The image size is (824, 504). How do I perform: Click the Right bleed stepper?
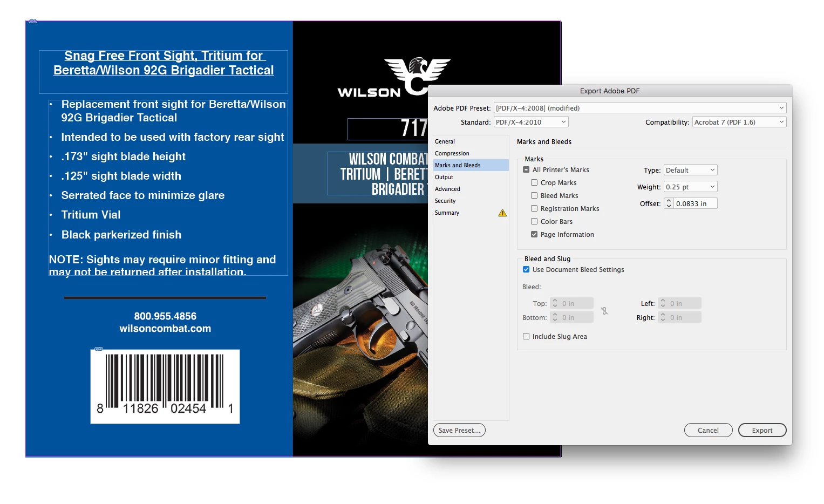click(x=663, y=317)
